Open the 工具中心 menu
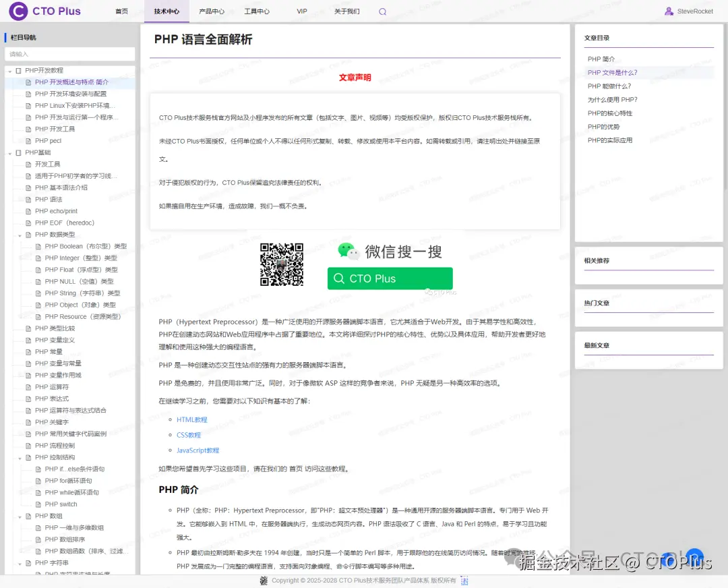728x588 pixels. [x=257, y=11]
